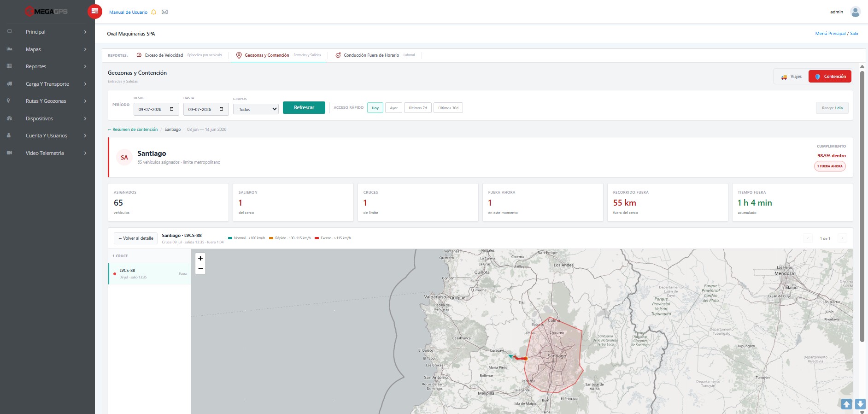Go back to Resumen de contención
868x414 pixels.
coord(133,130)
